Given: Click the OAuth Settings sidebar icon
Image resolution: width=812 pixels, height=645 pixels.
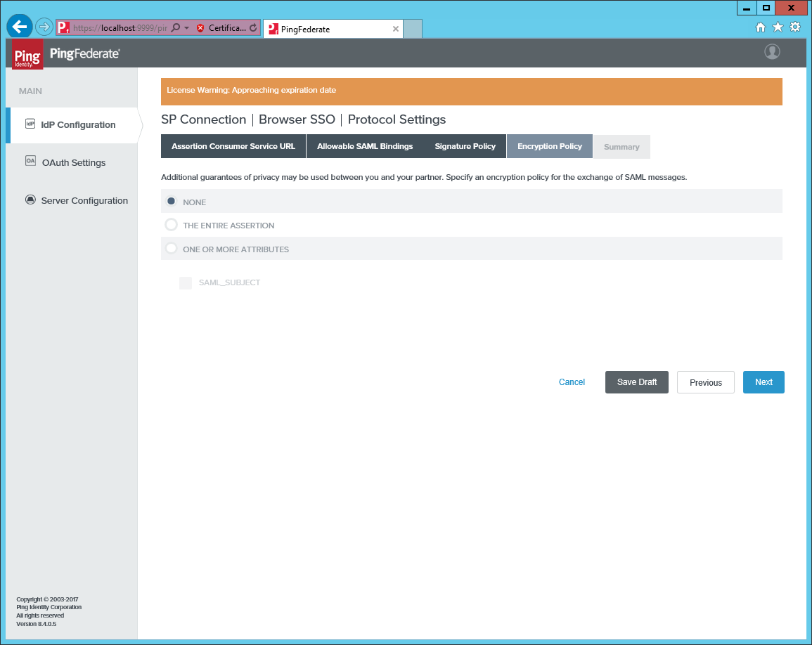Looking at the screenshot, I should coord(30,161).
